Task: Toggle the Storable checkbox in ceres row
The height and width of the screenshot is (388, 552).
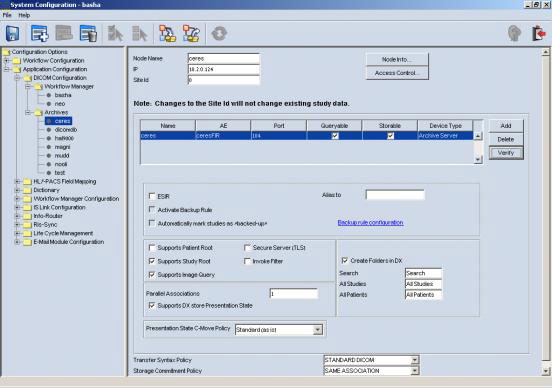Action: [390, 136]
